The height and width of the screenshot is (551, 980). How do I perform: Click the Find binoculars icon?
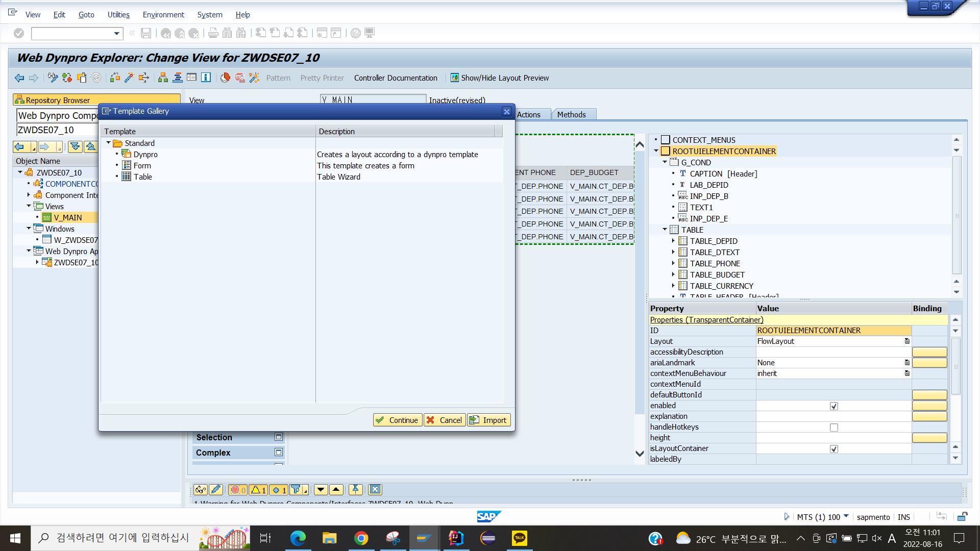point(227,33)
